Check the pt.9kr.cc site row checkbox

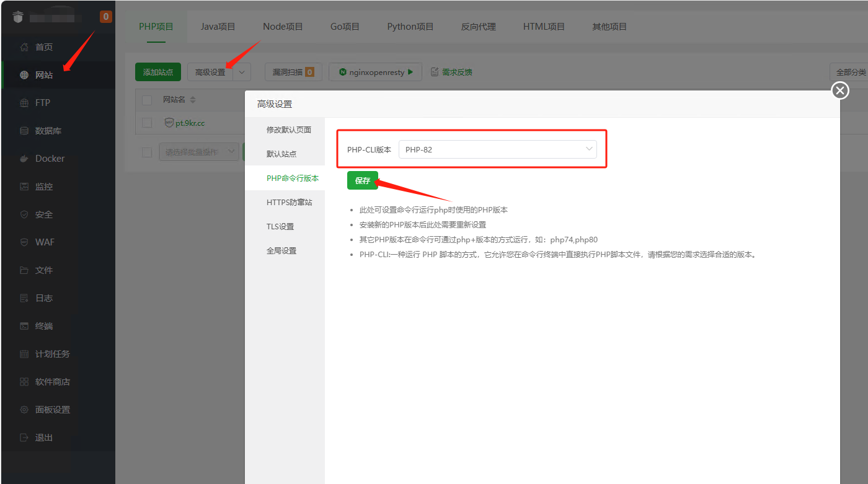coord(147,123)
